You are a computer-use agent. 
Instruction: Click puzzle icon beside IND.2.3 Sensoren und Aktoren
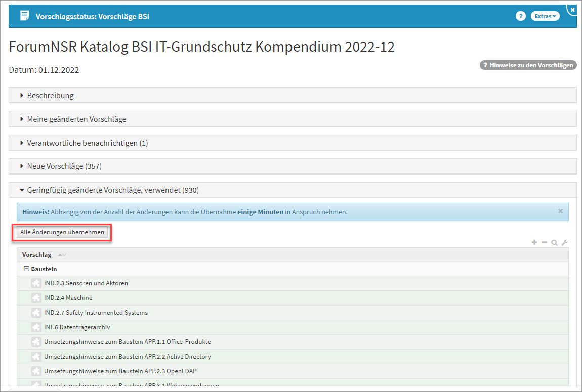click(36, 283)
